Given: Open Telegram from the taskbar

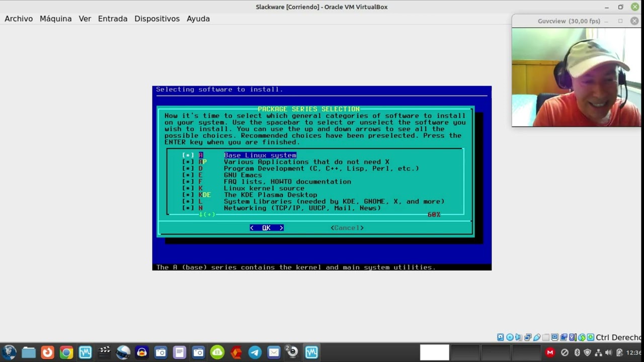Looking at the screenshot, I should tap(255, 352).
